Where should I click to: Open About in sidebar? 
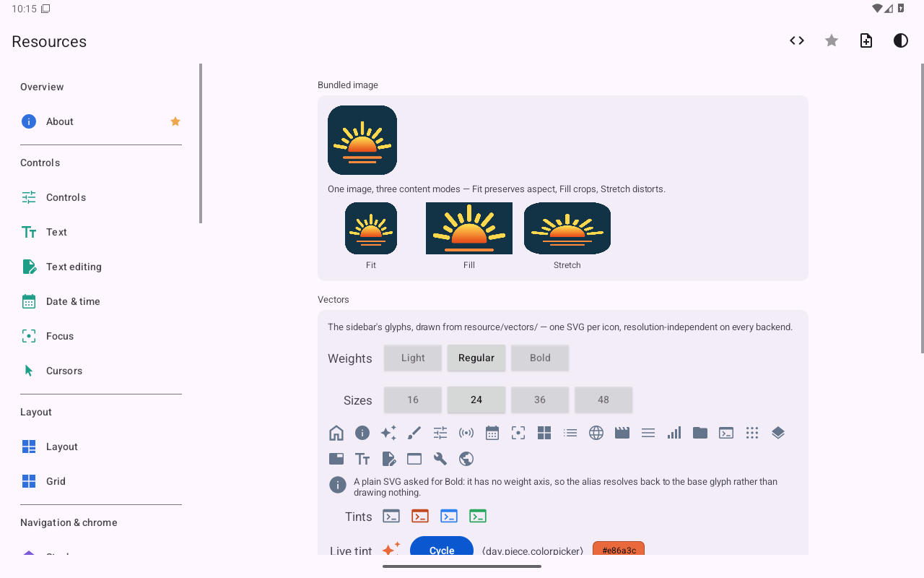click(101, 121)
